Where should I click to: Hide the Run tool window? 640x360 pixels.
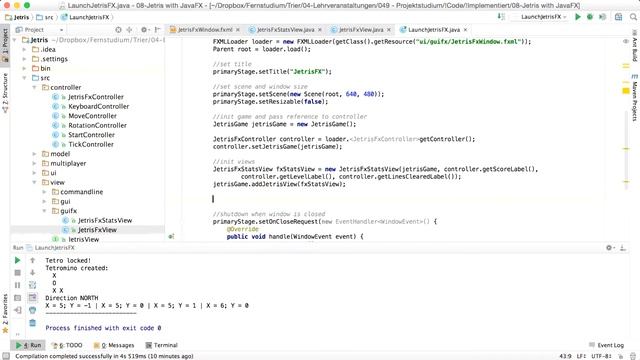[623, 248]
